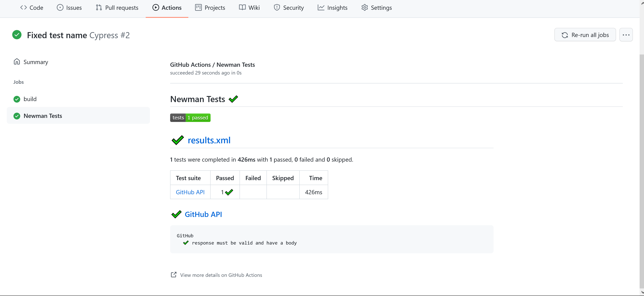This screenshot has height=296, width=644.
Task: Open the Insights tab
Action: [333, 8]
